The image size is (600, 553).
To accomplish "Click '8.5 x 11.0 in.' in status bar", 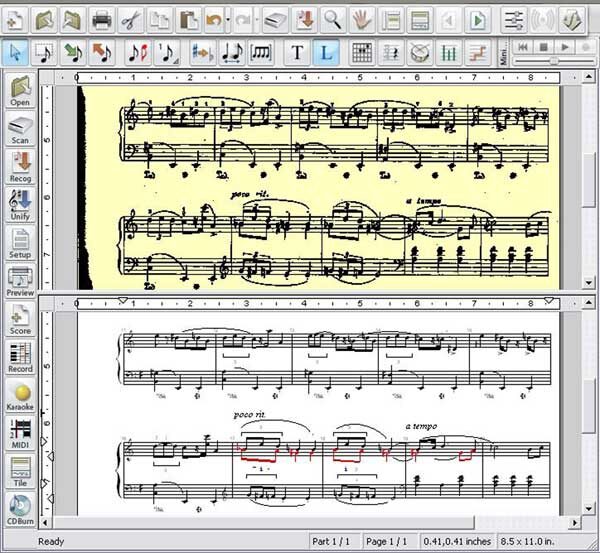I will tap(527, 542).
